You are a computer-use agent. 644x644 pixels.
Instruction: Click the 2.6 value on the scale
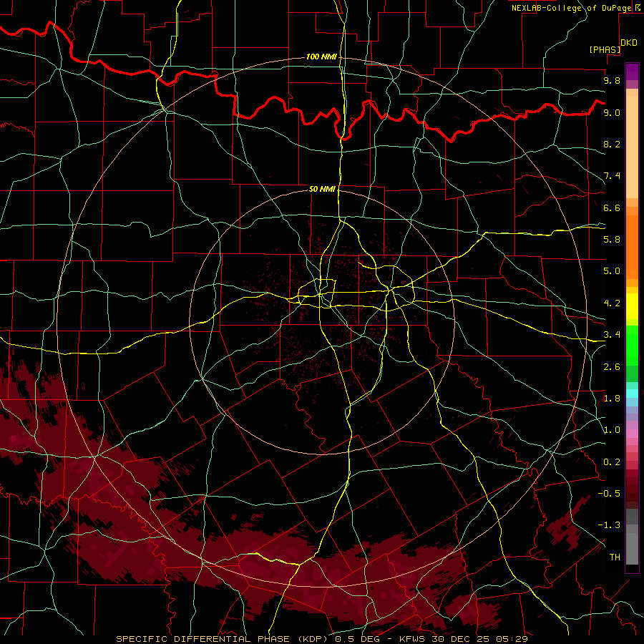click(x=612, y=367)
